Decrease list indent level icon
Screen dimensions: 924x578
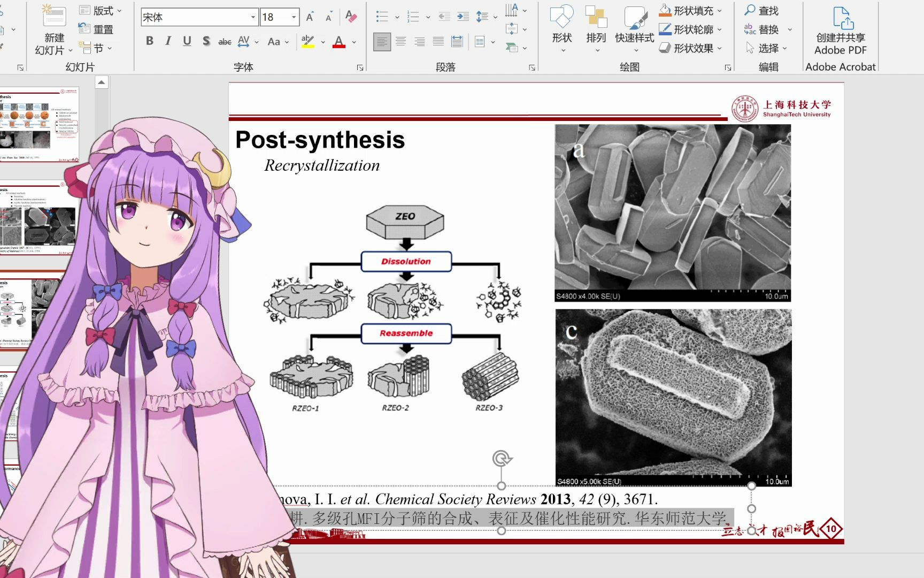tap(444, 17)
